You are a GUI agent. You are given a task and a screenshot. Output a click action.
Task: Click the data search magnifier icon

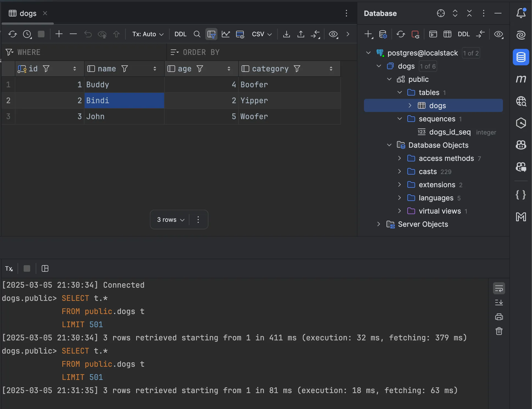point(197,34)
